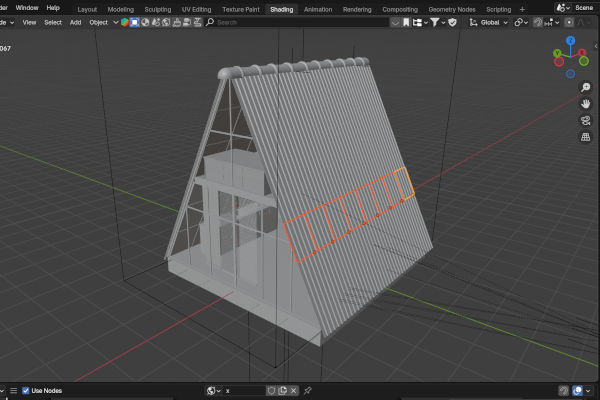The height and width of the screenshot is (400, 600).
Task: Click the Zoom magnifier icon in viewport
Action: [x=585, y=86]
